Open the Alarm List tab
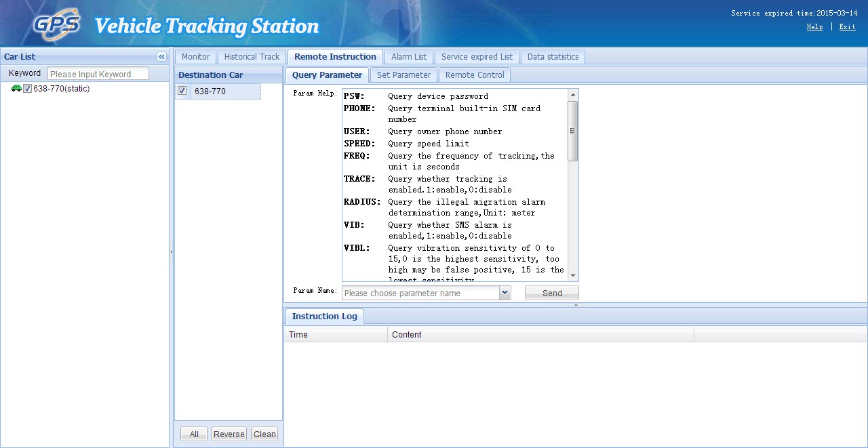 tap(409, 57)
